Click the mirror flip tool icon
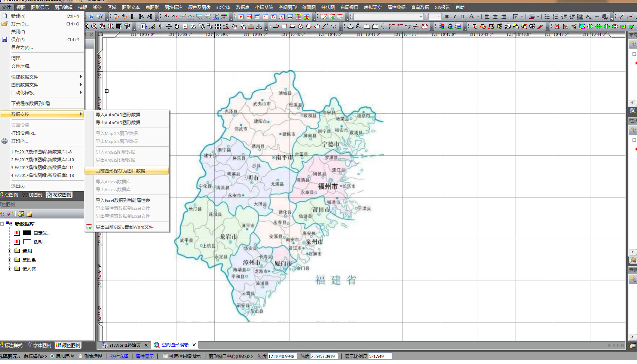This screenshot has height=364, width=637. 259,27
